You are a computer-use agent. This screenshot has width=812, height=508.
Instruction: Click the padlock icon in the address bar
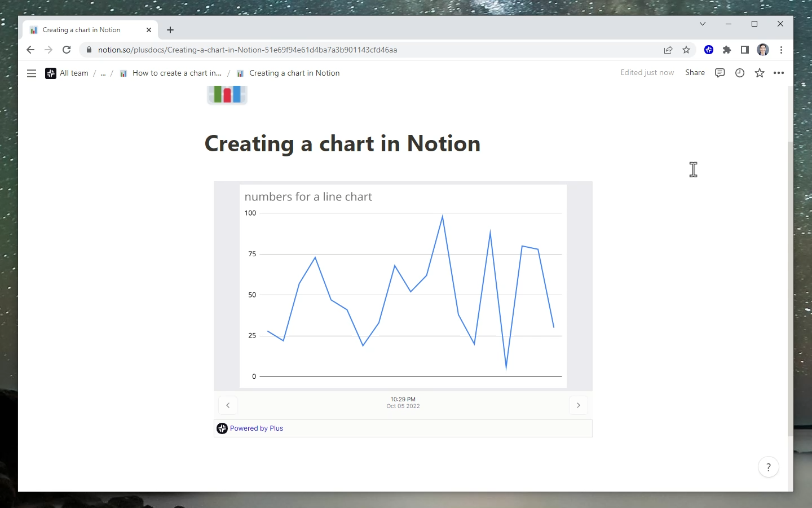pos(89,50)
